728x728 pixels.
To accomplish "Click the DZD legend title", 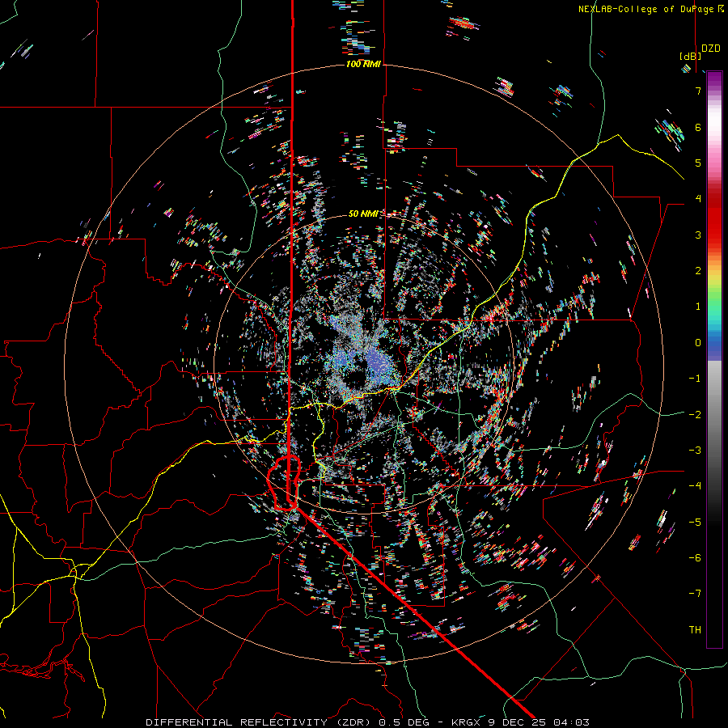I will point(711,49).
